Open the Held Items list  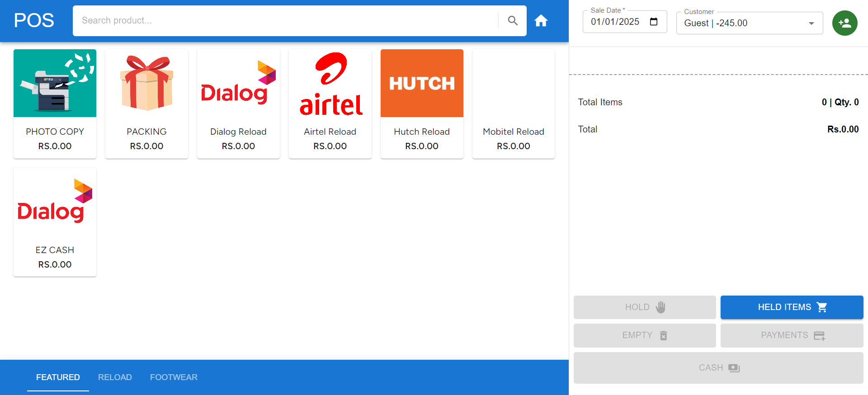(x=792, y=307)
